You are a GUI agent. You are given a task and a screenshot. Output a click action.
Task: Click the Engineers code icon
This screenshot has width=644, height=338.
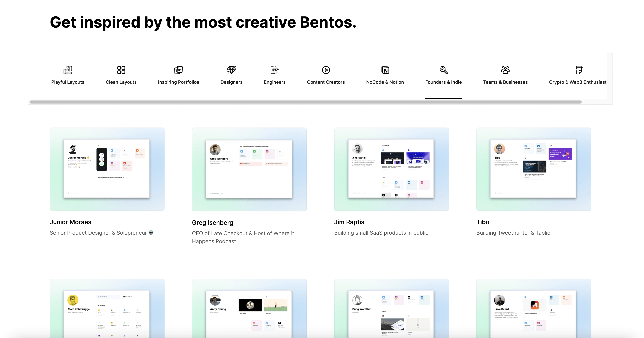(x=275, y=70)
